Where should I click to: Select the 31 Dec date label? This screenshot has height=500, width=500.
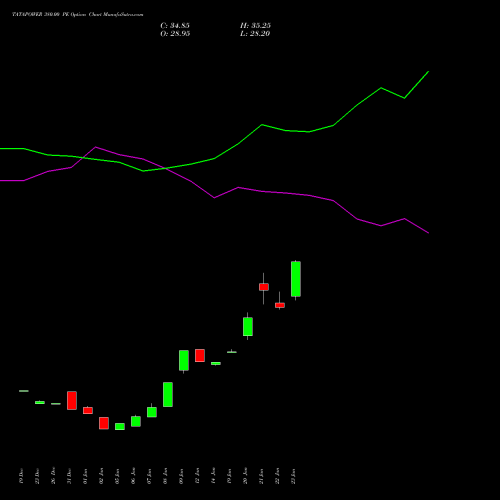pyautogui.click(x=69, y=476)
